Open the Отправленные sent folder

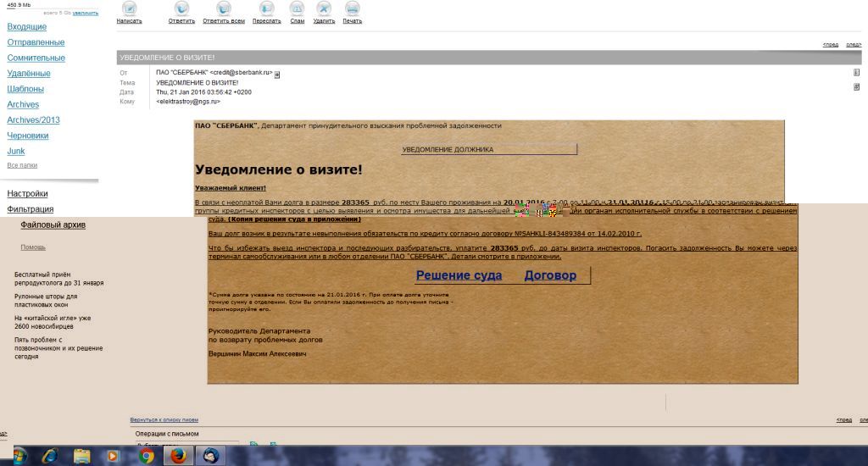click(x=36, y=42)
